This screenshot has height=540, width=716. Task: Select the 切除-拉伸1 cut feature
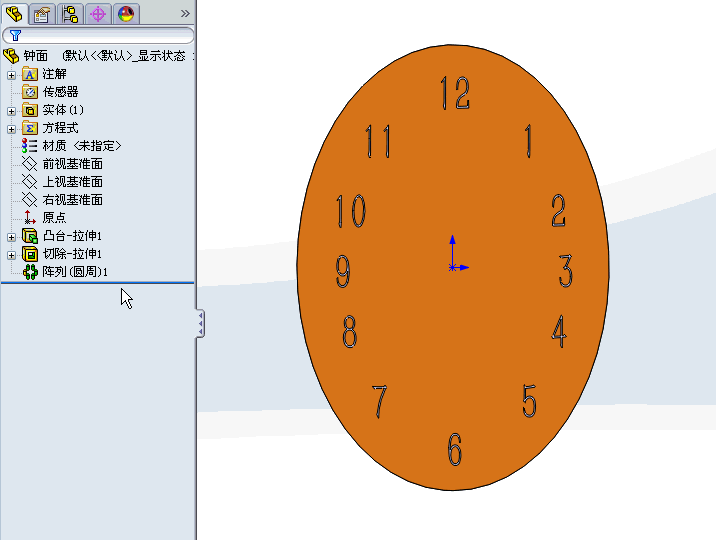[72, 254]
